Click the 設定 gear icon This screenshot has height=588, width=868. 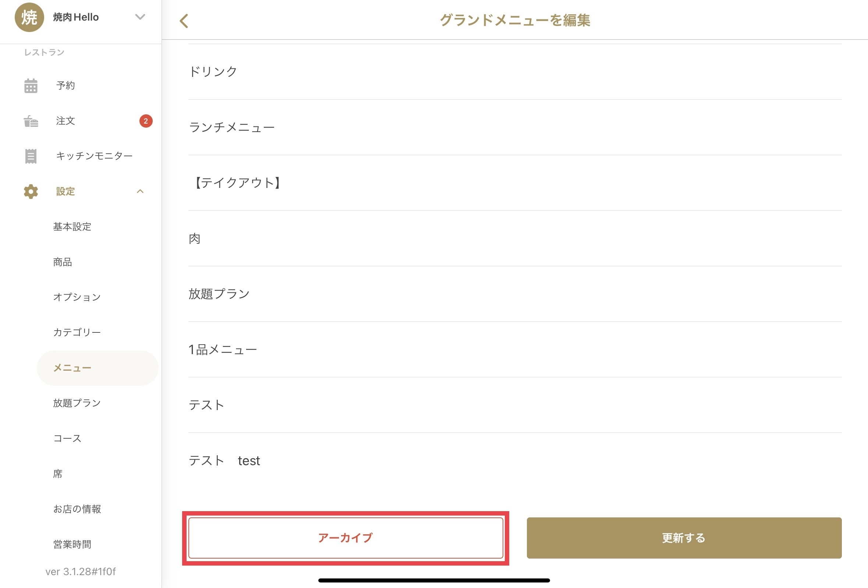coord(31,192)
